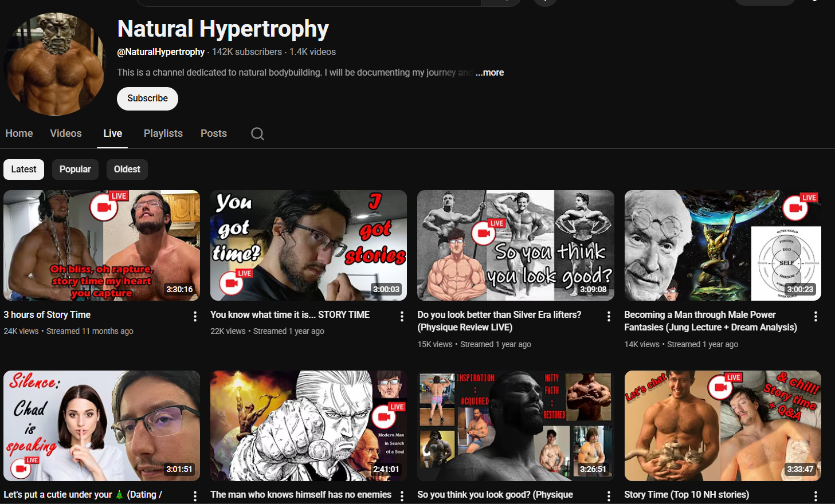Open 'So you think you look good? (Physique' title link
The height and width of the screenshot is (504, 835).
(495, 494)
